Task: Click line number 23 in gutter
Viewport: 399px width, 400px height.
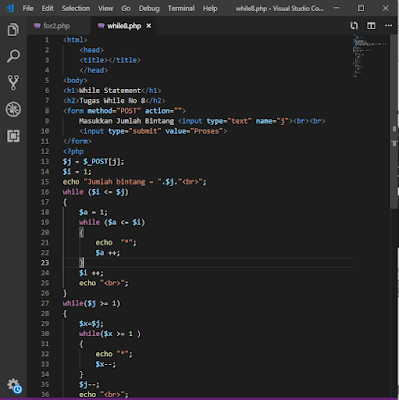Action: [x=45, y=263]
